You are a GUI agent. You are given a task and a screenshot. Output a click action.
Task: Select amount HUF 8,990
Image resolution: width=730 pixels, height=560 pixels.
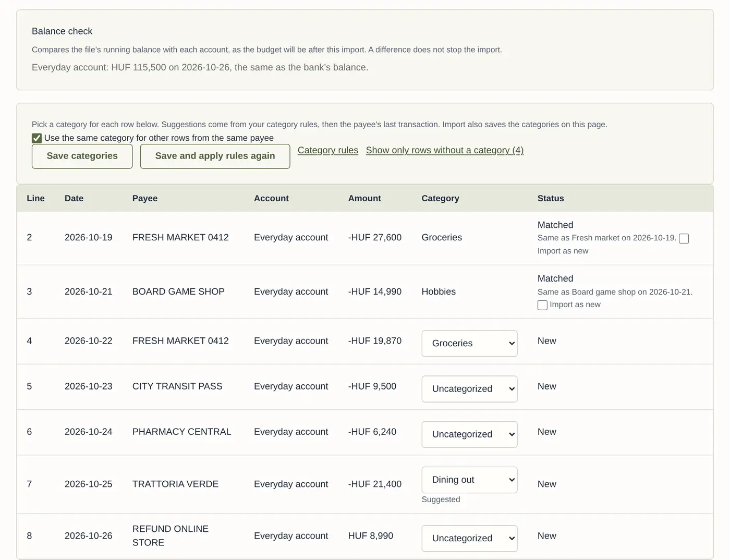(371, 535)
